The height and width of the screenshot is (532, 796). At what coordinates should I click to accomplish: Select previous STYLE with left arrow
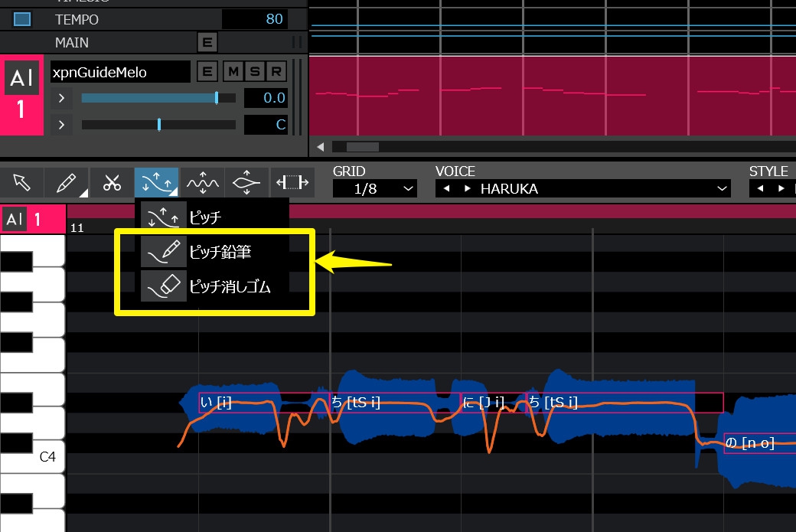[760, 189]
